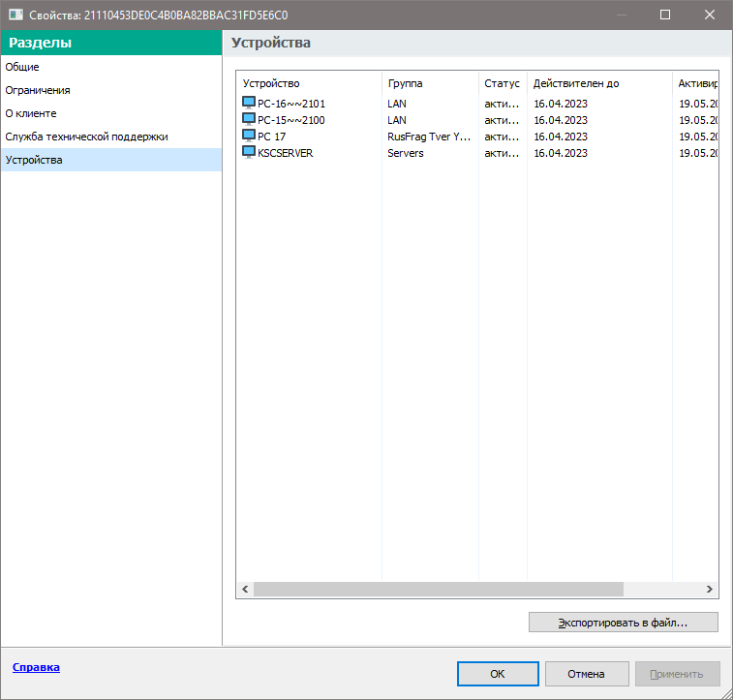Maximize the properties window
This screenshot has width=733, height=700.
pyautogui.click(x=665, y=15)
